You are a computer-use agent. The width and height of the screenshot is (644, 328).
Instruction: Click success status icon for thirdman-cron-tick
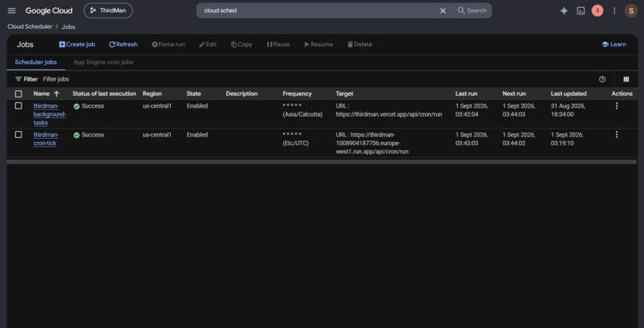tap(77, 135)
